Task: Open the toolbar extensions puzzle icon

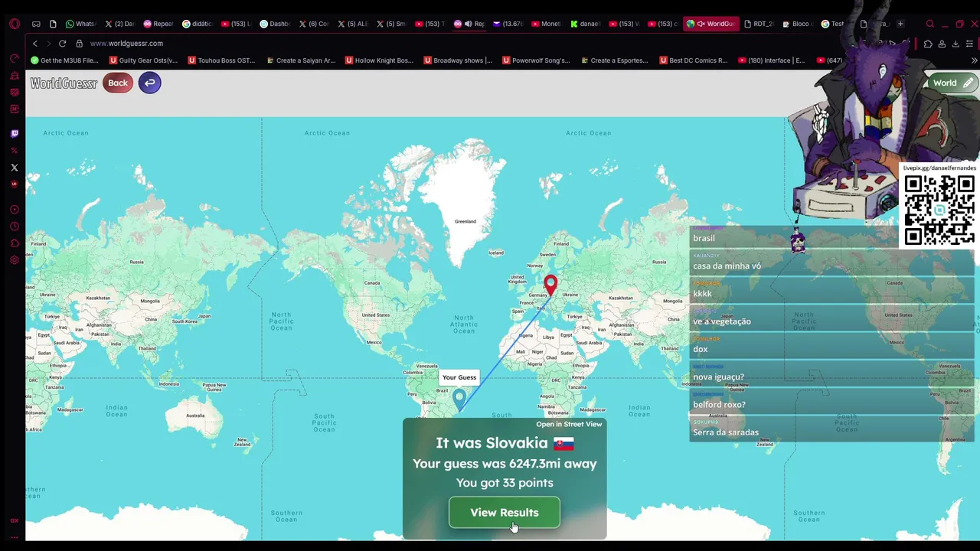Action: (928, 44)
